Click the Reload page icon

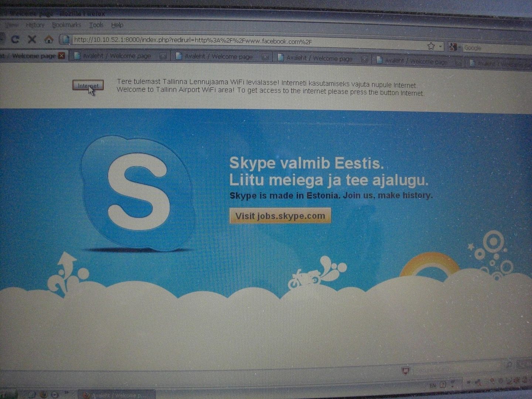pyautogui.click(x=15, y=39)
